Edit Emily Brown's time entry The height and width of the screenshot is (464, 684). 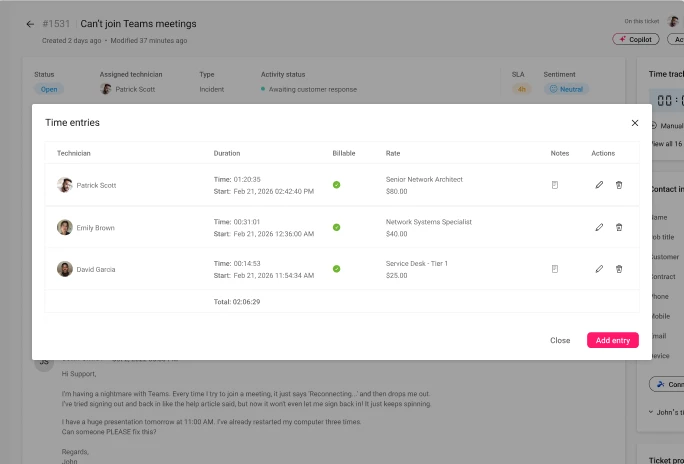[599, 227]
